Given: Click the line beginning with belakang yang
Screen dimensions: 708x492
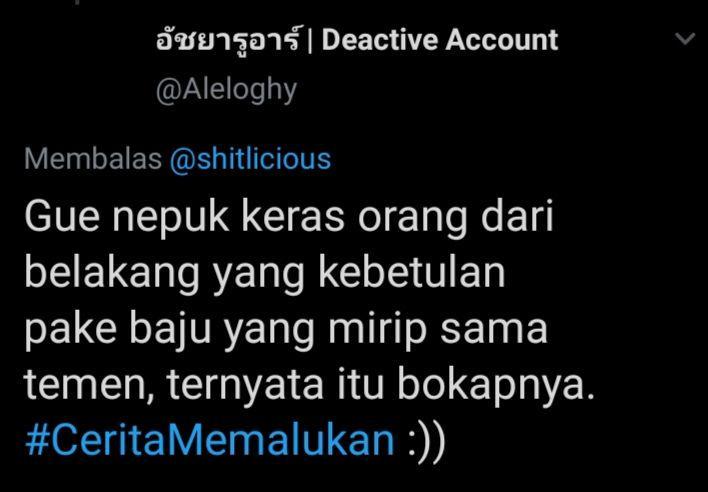Looking at the screenshot, I should pyautogui.click(x=265, y=273).
